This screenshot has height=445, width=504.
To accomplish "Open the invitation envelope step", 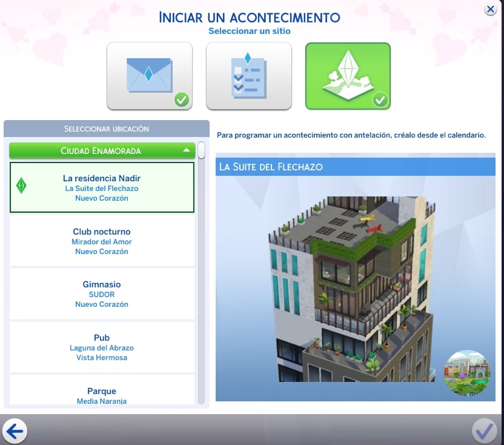I will pos(150,76).
